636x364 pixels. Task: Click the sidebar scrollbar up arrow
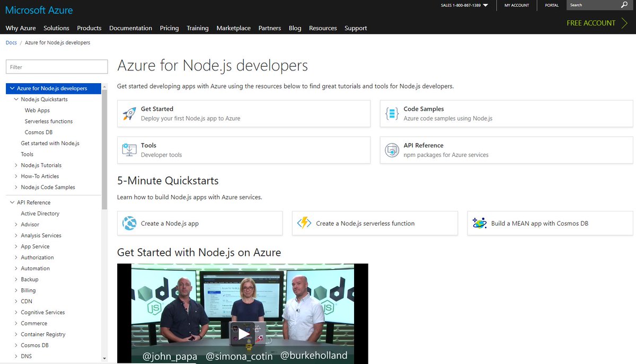pyautogui.click(x=104, y=87)
